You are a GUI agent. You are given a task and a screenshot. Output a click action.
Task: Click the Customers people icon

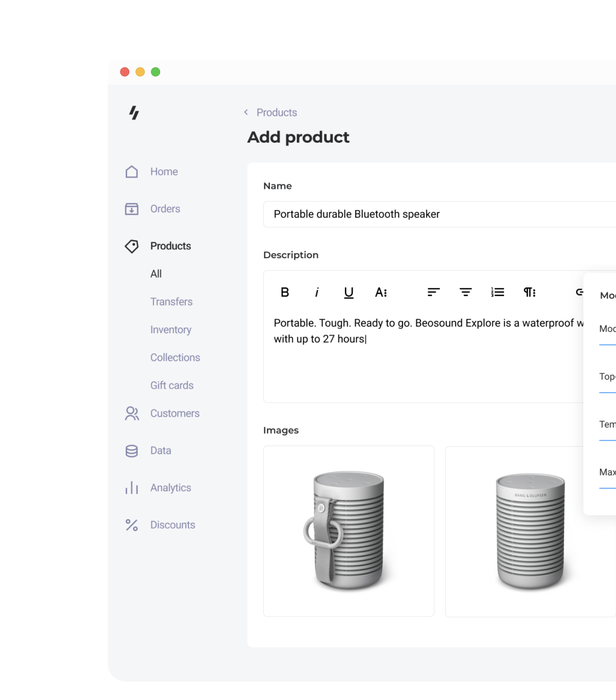[132, 414]
